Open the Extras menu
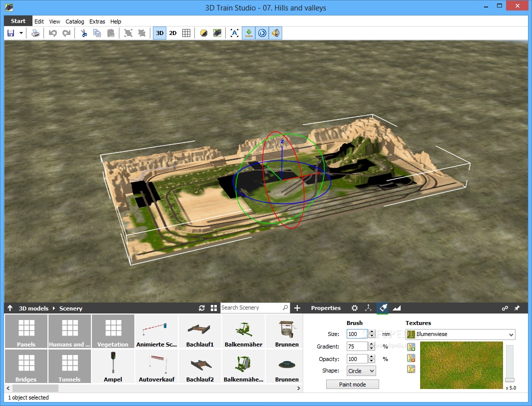This screenshot has height=406, width=532. (x=97, y=21)
